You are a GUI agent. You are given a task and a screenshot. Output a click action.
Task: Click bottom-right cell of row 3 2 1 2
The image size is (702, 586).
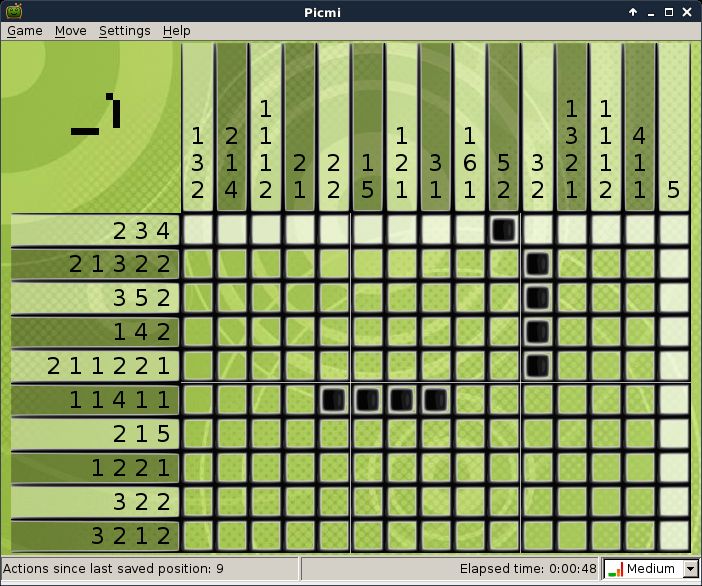click(x=673, y=535)
